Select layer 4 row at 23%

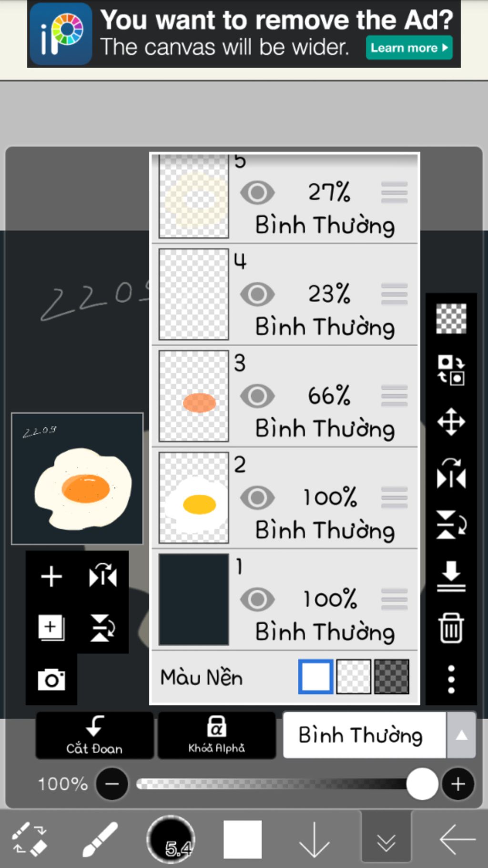coord(285,295)
